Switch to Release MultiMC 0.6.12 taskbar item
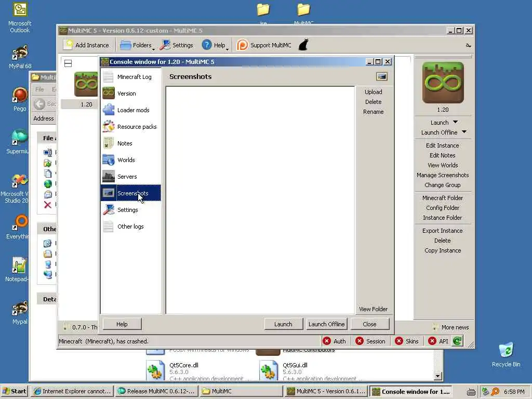Screen dimensions: 532x399 [x=156, y=391]
